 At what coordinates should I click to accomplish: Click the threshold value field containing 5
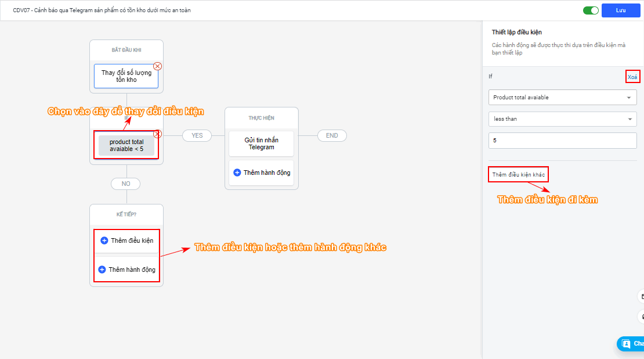pyautogui.click(x=562, y=140)
